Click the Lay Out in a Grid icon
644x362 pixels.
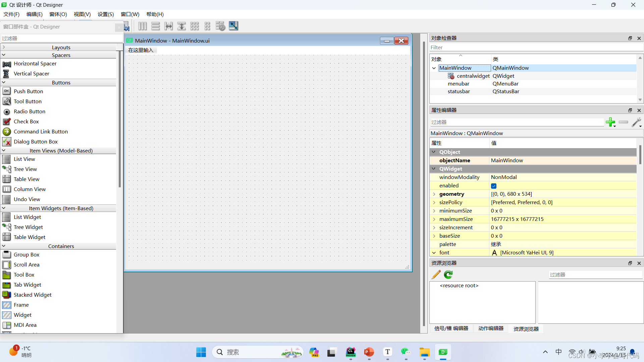click(x=195, y=26)
